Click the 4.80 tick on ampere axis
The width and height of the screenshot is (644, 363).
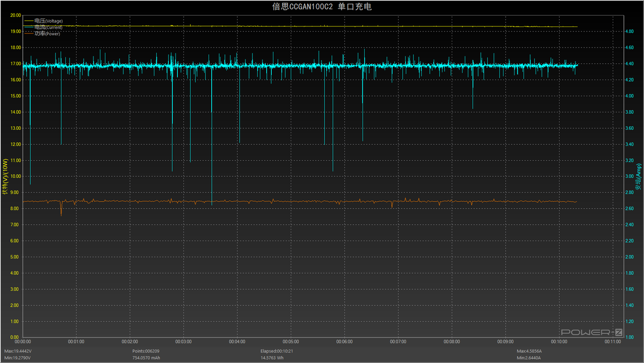coord(629,31)
